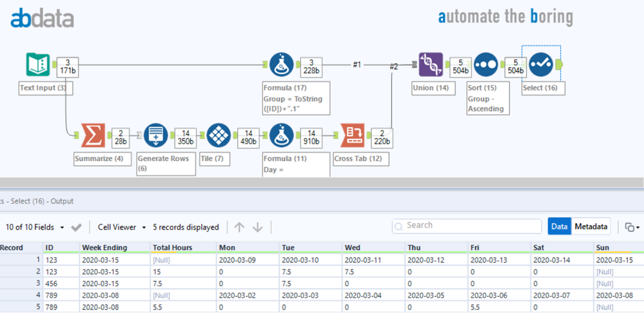Click Fri cell 2020-03-06
644x314 pixels.
[x=499, y=295]
